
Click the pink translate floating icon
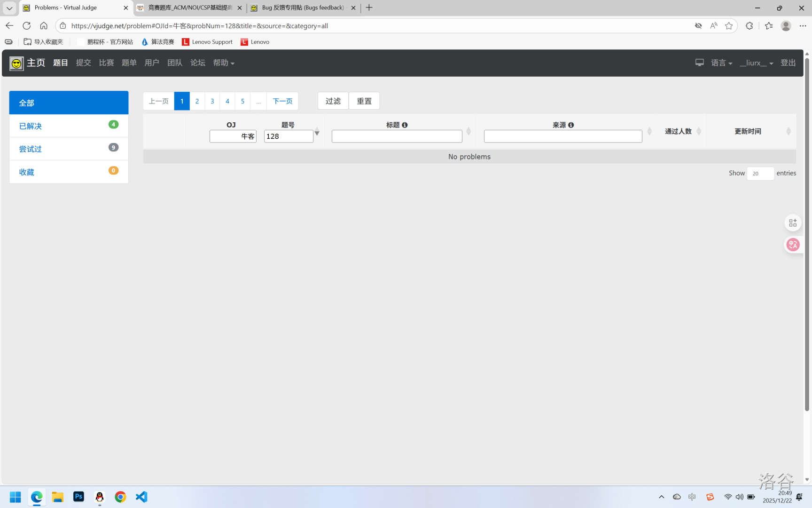click(793, 245)
